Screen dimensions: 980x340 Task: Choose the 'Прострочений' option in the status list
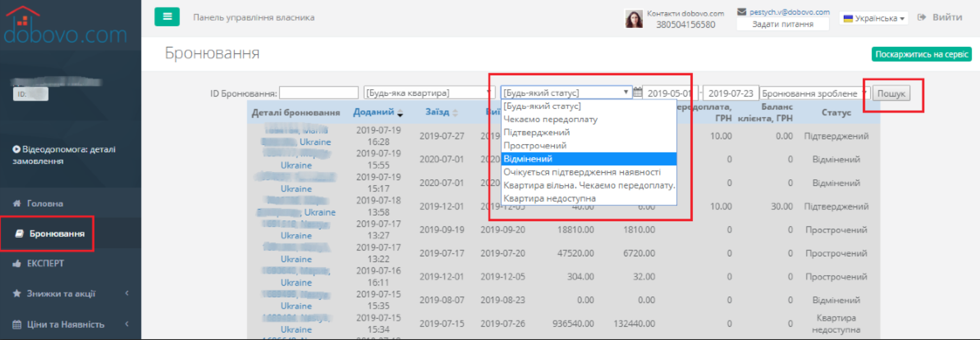[589, 146]
